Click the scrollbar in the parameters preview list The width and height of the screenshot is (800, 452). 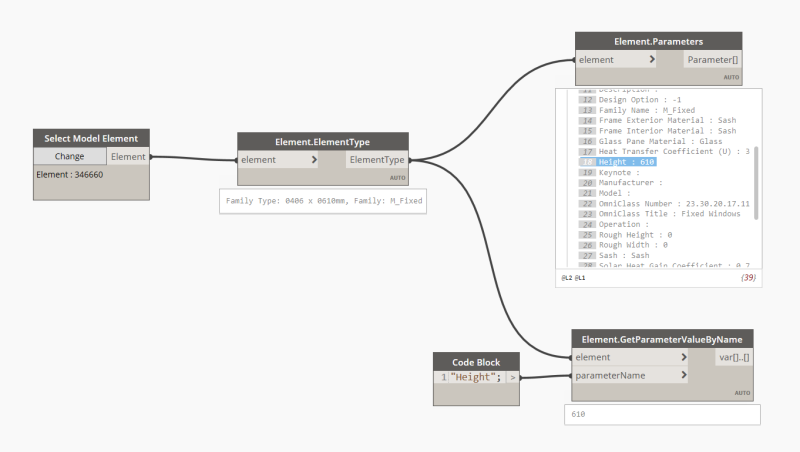pyautogui.click(x=756, y=183)
